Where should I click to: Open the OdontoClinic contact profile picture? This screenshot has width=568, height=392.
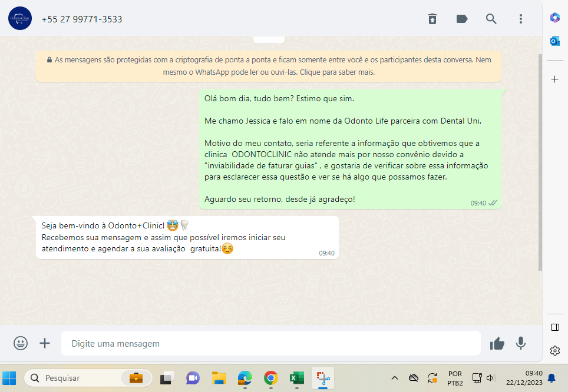coord(20,18)
